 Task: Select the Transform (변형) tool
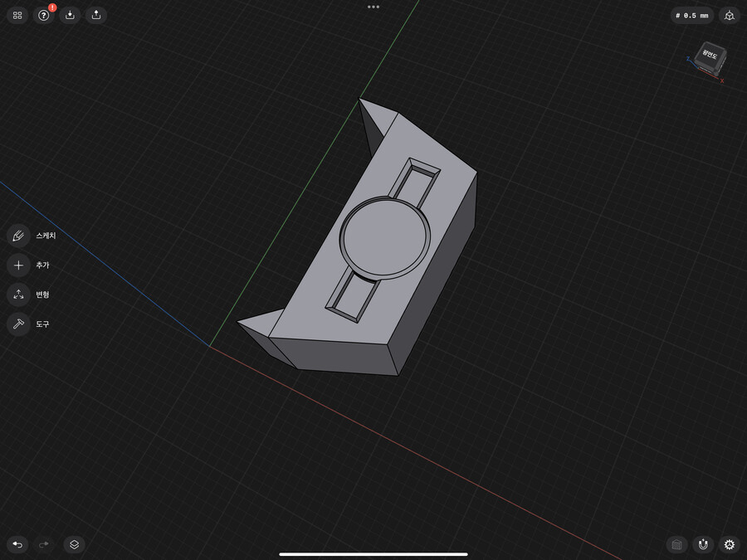18,295
